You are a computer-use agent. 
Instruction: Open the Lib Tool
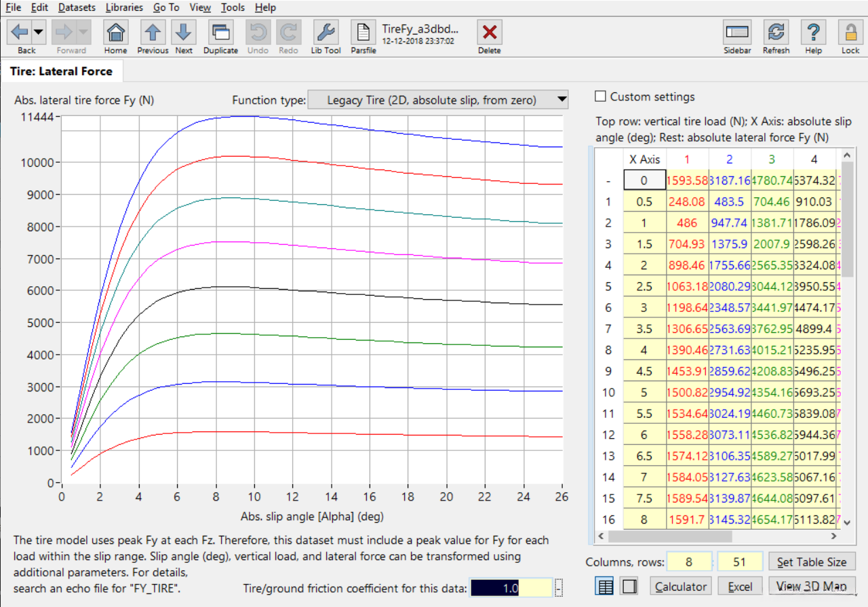pyautogui.click(x=325, y=33)
